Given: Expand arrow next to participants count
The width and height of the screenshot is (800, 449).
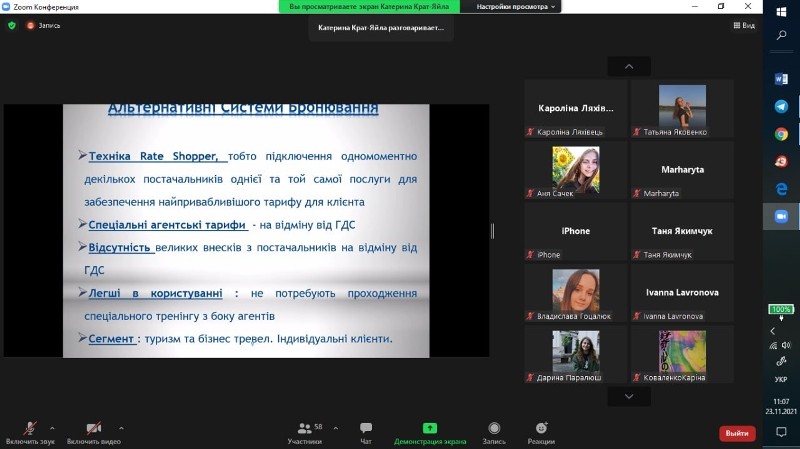Looking at the screenshot, I should coord(335,428).
